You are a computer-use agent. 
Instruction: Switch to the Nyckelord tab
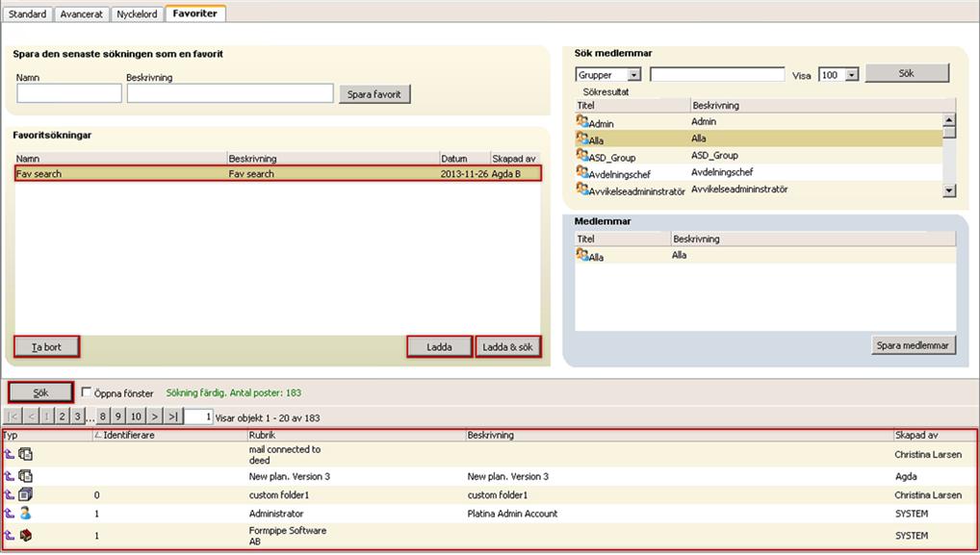(137, 13)
